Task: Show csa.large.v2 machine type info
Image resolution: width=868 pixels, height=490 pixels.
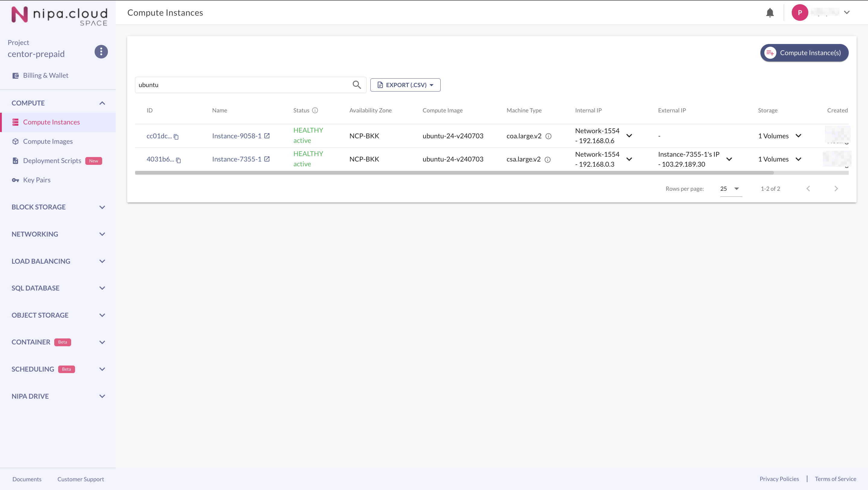Action: [x=548, y=160]
